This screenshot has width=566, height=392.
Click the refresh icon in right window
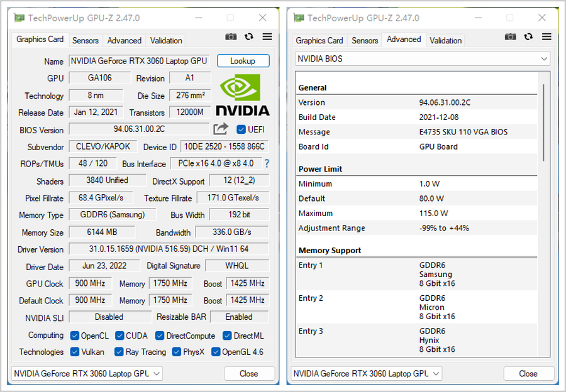[x=528, y=37]
